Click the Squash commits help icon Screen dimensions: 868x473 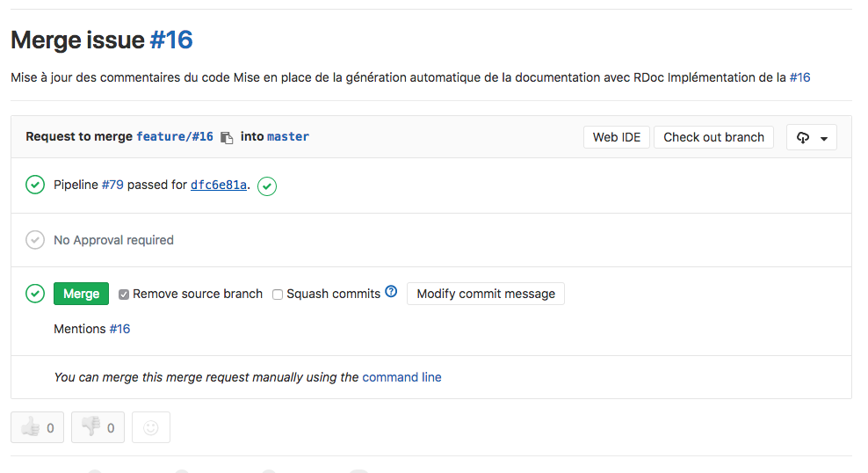pyautogui.click(x=391, y=292)
